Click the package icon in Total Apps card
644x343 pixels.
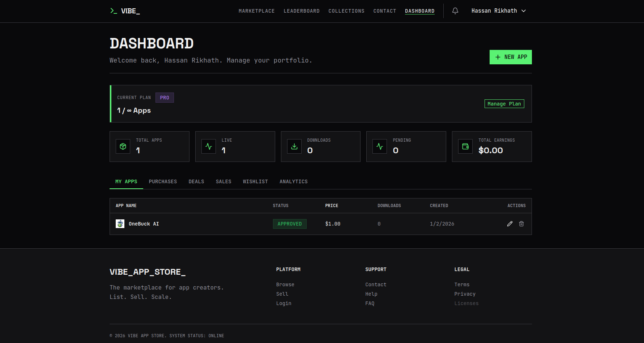tap(123, 146)
